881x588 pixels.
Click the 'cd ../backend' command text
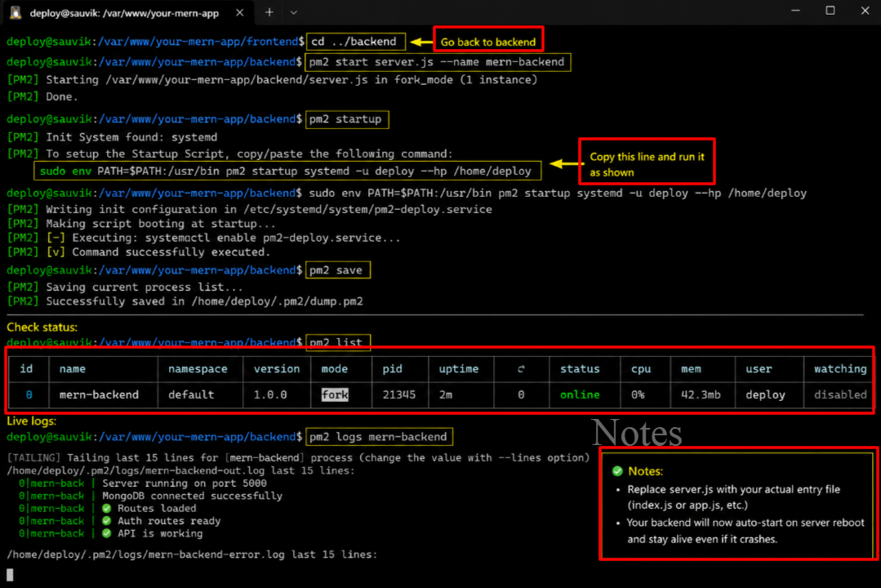pyautogui.click(x=354, y=42)
